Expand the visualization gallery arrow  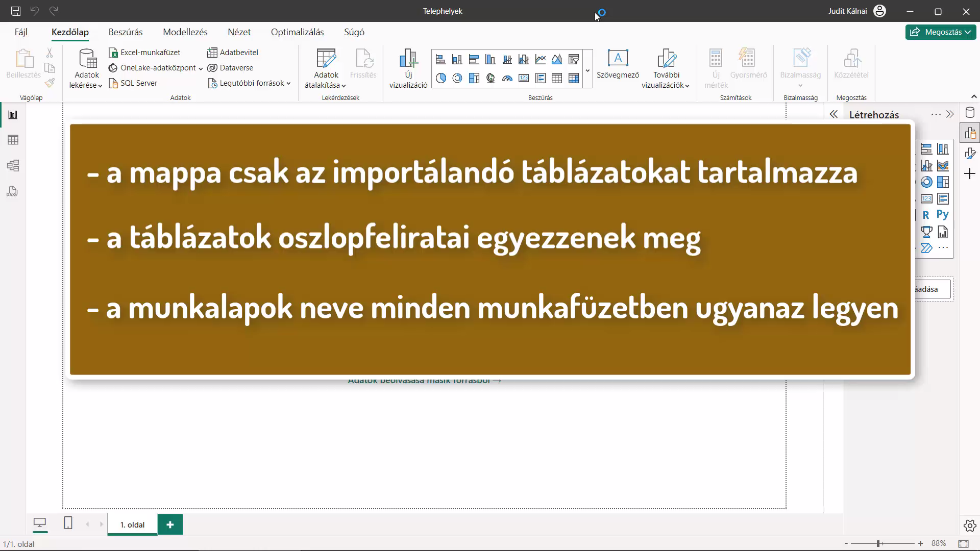587,70
